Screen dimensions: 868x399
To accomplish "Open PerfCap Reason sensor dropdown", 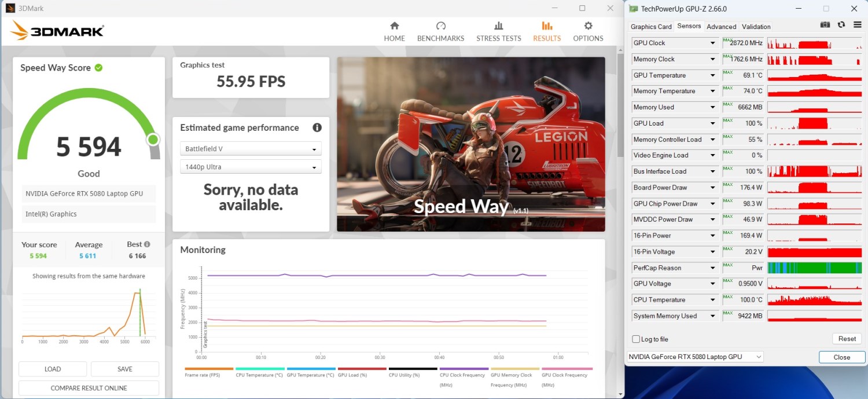I will click(713, 268).
